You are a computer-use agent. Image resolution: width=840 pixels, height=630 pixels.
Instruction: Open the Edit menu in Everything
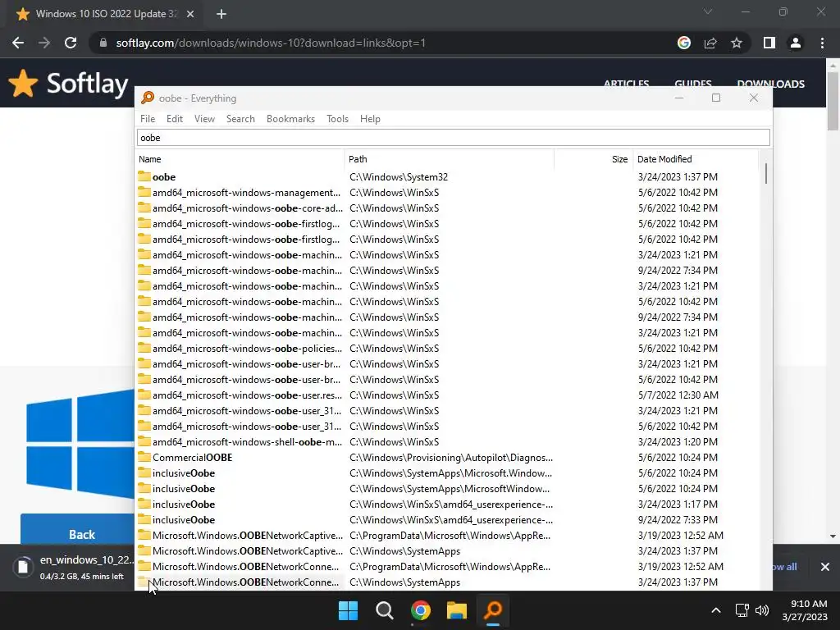click(175, 119)
